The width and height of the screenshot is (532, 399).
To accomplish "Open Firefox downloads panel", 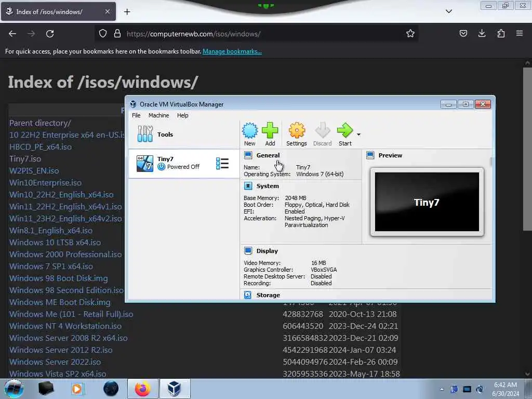I will click(x=482, y=34).
